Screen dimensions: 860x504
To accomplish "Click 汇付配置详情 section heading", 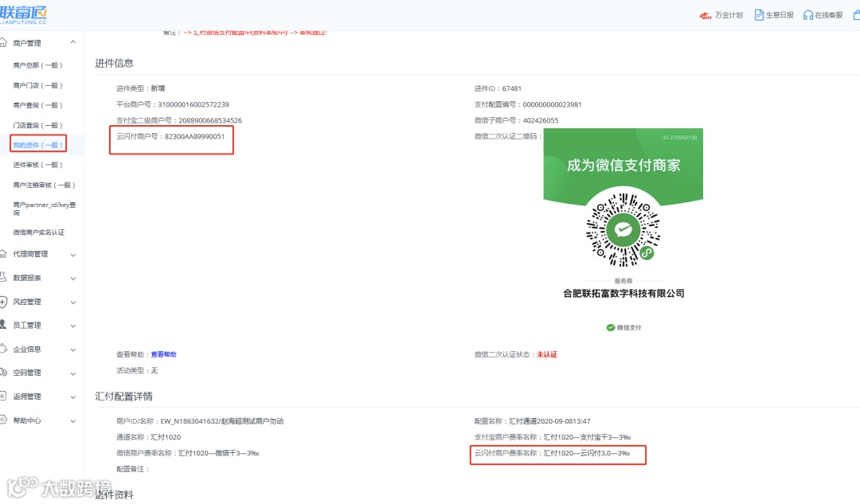I will [x=124, y=396].
